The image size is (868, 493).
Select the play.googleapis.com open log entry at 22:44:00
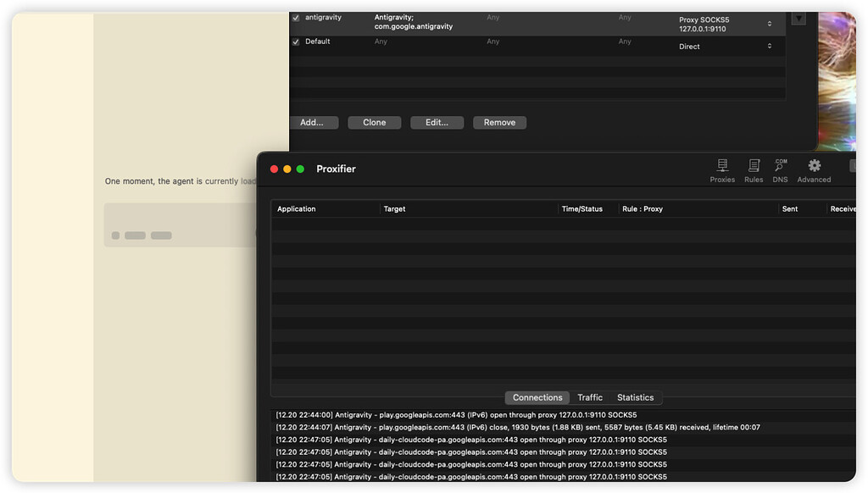click(x=456, y=415)
